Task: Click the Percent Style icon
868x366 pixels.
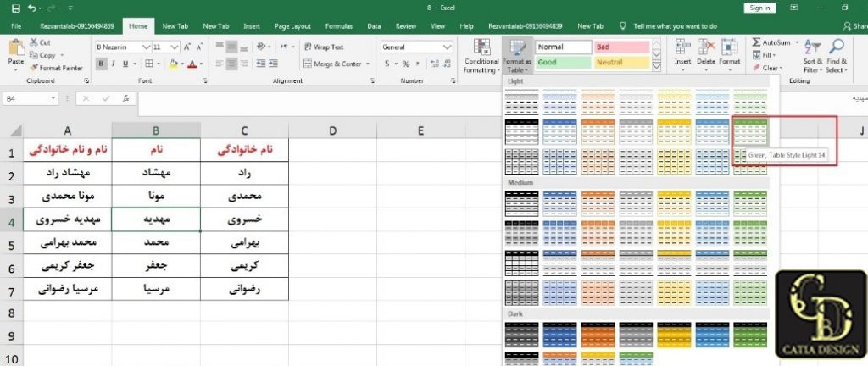Action: (x=406, y=64)
